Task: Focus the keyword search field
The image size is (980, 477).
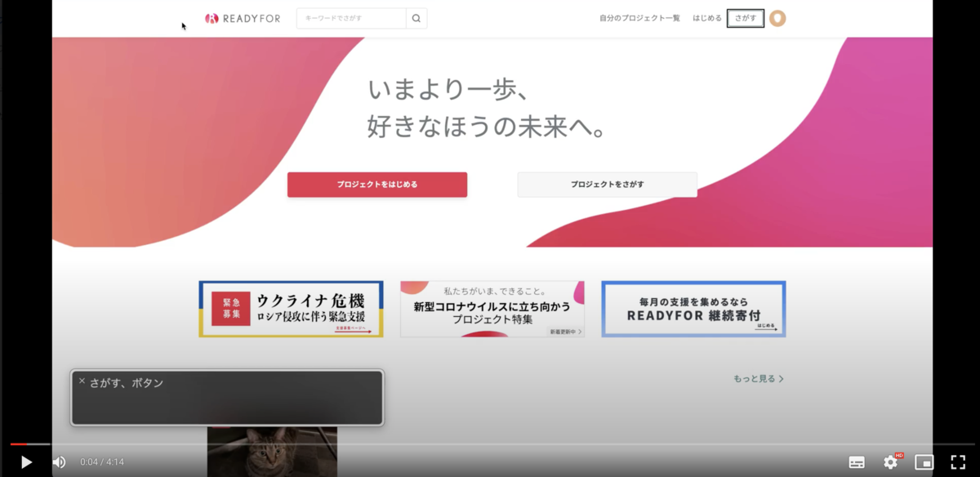Action: [x=351, y=18]
